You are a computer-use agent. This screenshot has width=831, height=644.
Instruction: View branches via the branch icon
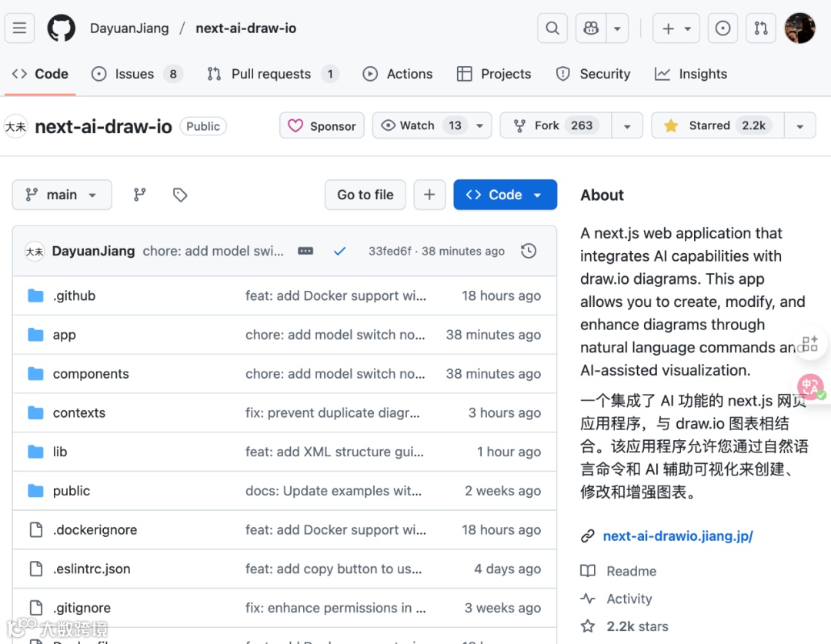click(x=139, y=195)
